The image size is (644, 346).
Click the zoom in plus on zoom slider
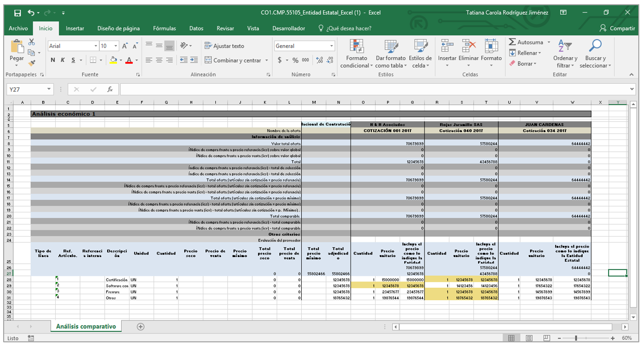(x=613, y=338)
